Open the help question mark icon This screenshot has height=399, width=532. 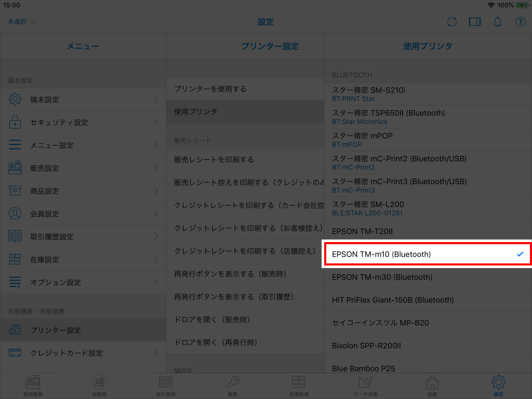[x=520, y=22]
